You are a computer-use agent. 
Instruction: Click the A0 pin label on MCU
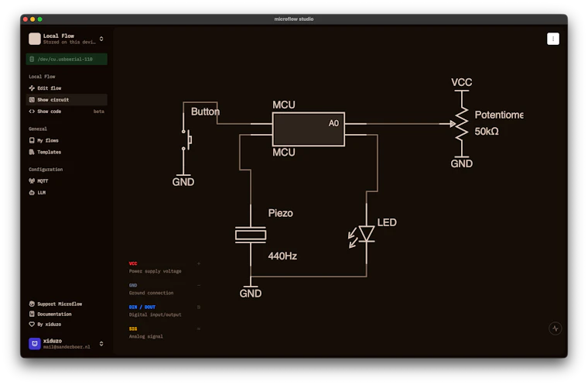tap(333, 123)
